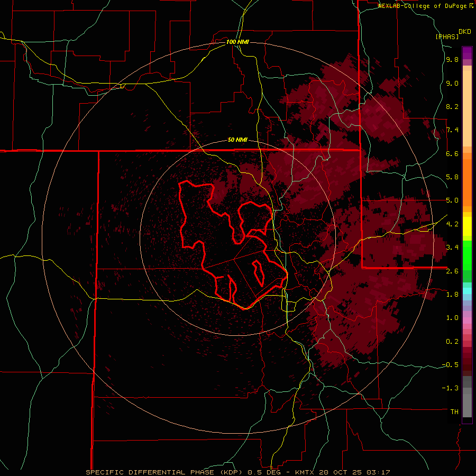Select the 1.0 scale value
This screenshot has width=476, height=476.
click(x=452, y=318)
